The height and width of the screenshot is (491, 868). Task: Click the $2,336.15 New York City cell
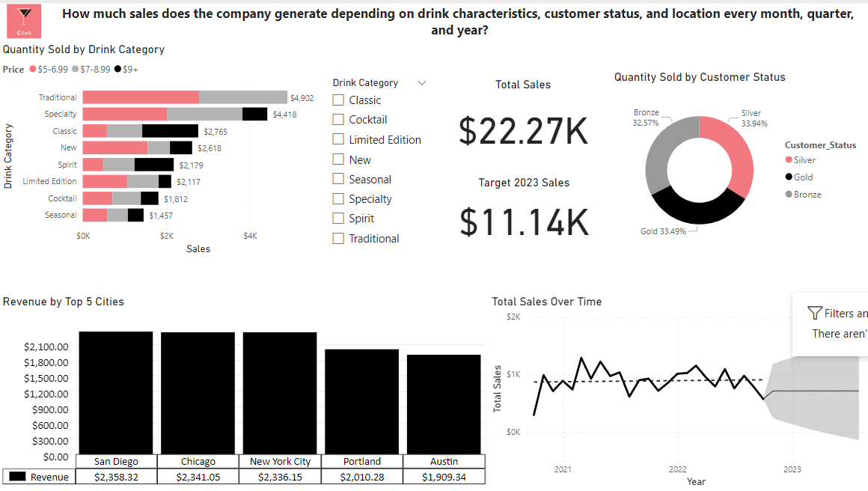pos(280,477)
